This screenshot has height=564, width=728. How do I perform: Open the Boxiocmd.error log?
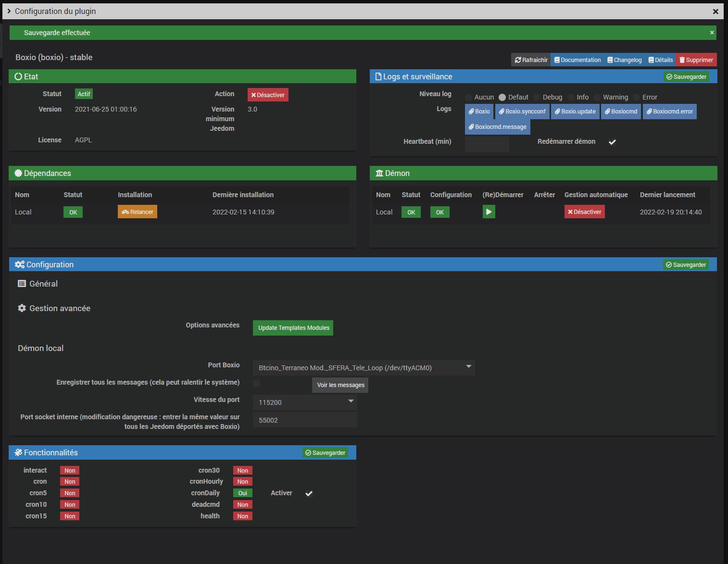(x=669, y=112)
